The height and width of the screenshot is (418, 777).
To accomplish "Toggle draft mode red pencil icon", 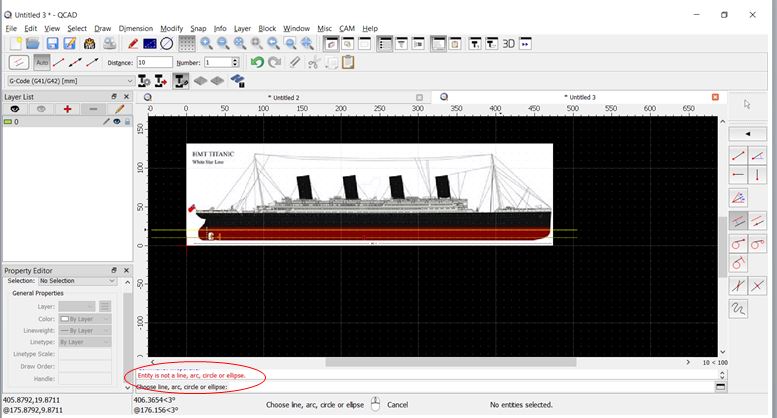I will [x=133, y=44].
